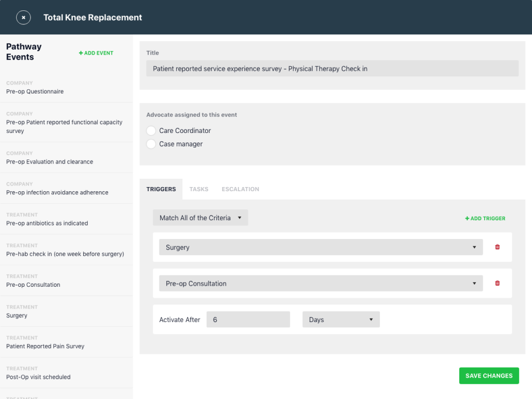Delete the Pre-op Consultation trigger via trash icon

pos(497,283)
